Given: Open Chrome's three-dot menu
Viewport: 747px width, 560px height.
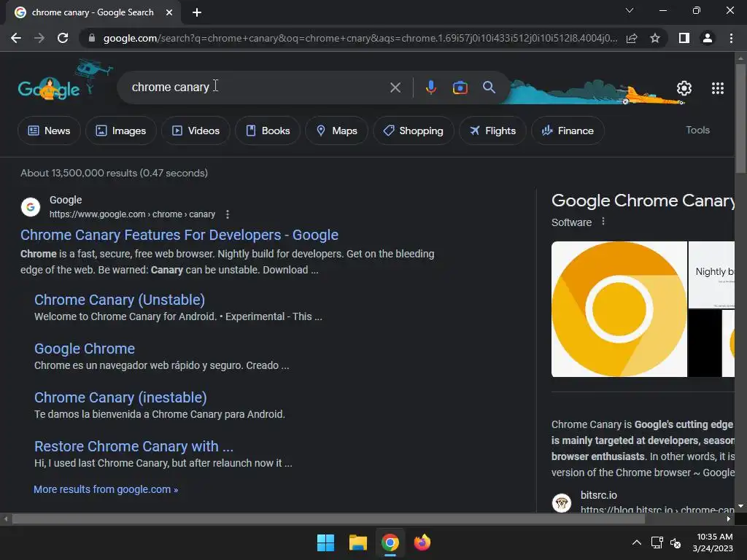Looking at the screenshot, I should pos(731,38).
